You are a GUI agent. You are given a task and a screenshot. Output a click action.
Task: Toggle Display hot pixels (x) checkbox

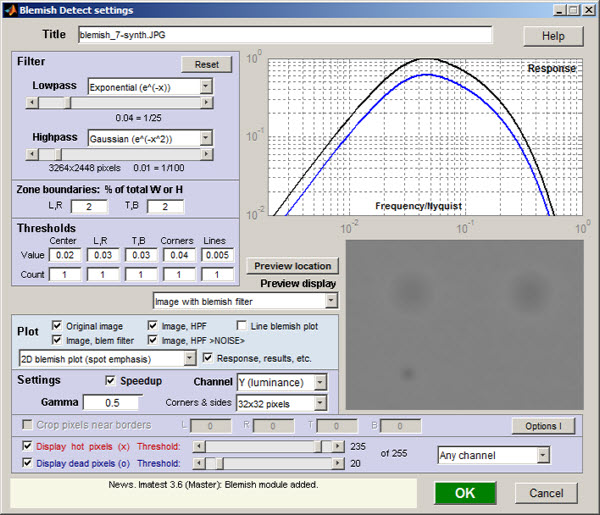pos(27,446)
